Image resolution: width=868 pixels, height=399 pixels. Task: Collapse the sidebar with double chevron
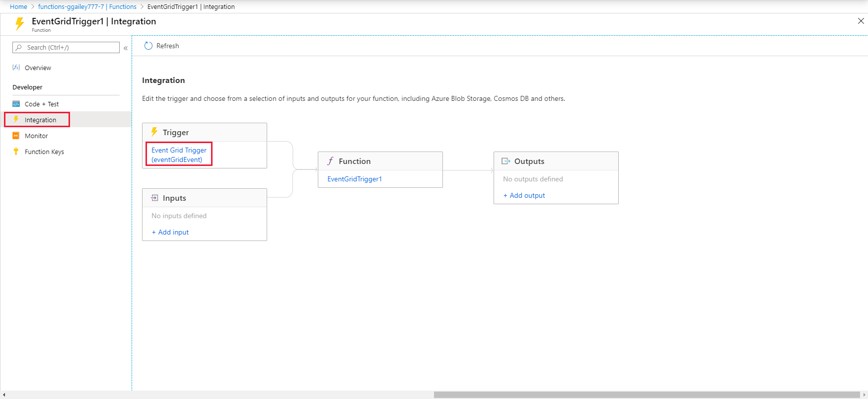coord(126,48)
